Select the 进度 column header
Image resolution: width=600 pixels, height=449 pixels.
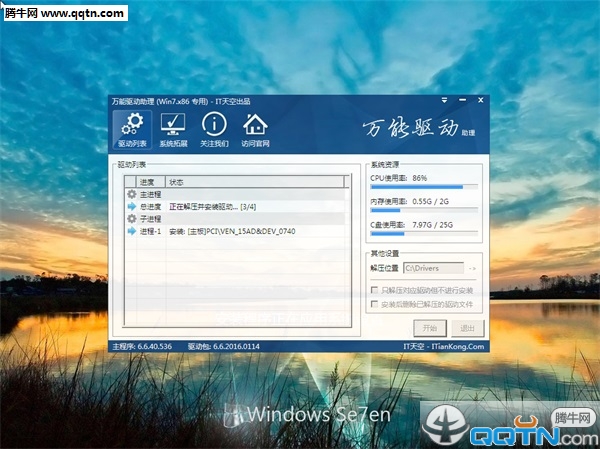click(x=151, y=182)
